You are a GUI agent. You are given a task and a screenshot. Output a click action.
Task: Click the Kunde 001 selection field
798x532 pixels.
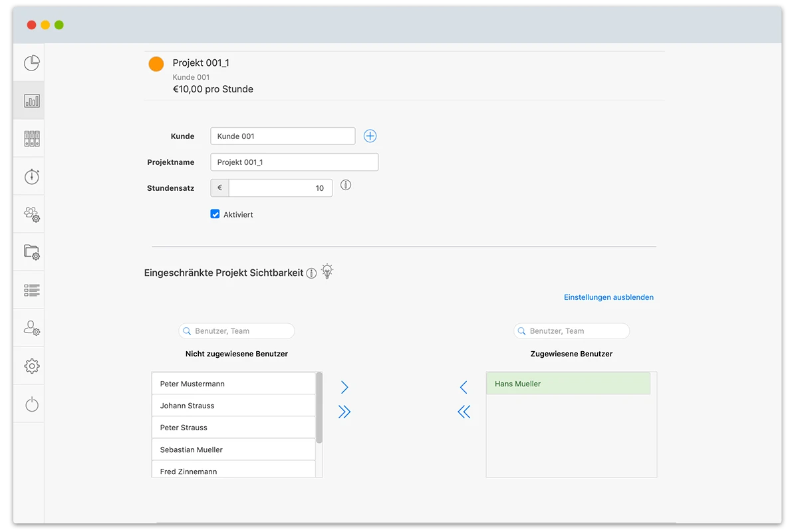pos(283,136)
